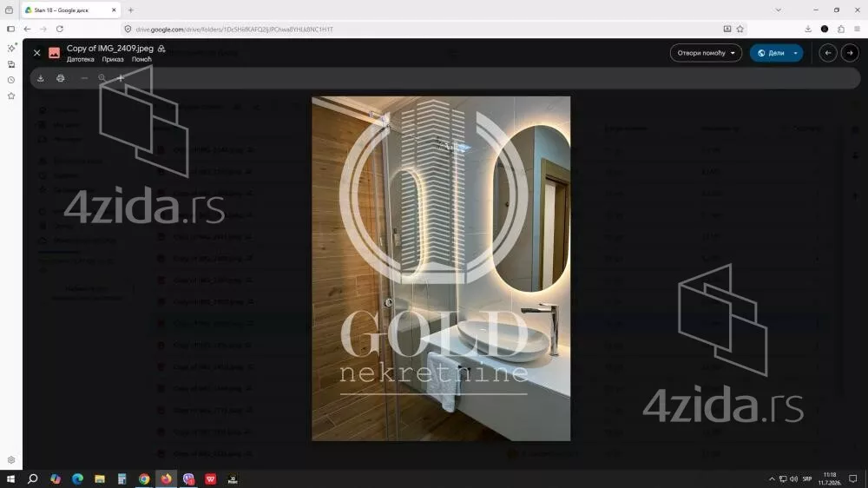This screenshot has height=488, width=868.
Task: Zoom in with the plus icon
Action: tap(120, 78)
